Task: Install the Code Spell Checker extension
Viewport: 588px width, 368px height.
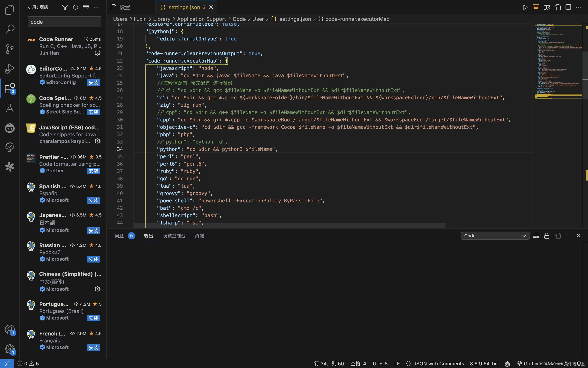Action: pyautogui.click(x=94, y=112)
